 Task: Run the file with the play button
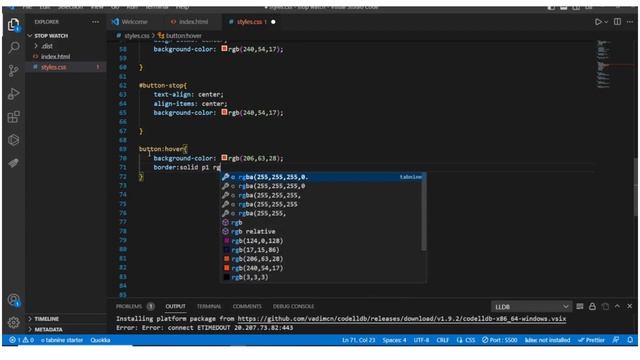pyautogui.click(x=598, y=22)
